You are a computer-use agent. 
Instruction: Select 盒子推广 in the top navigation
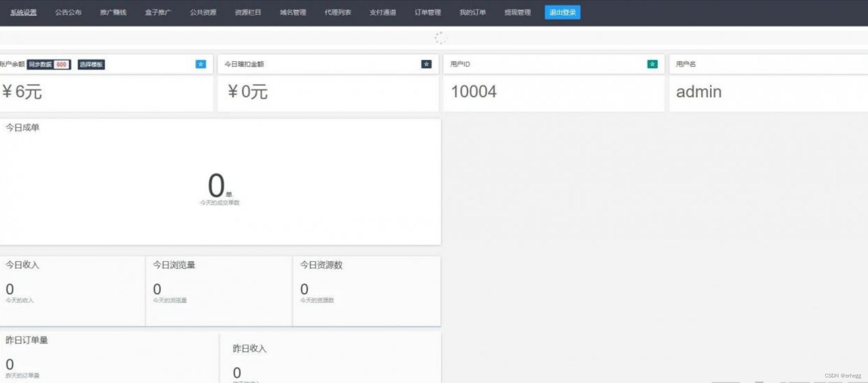(x=158, y=13)
